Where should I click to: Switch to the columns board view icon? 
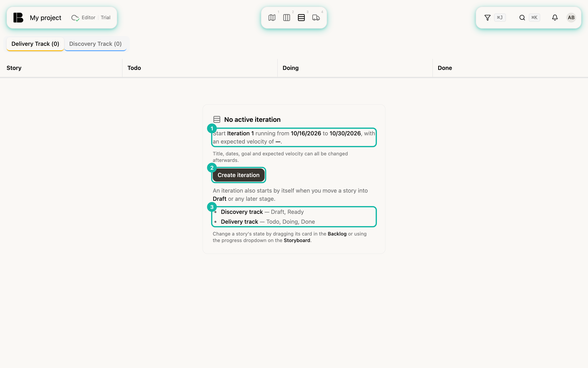pos(286,18)
